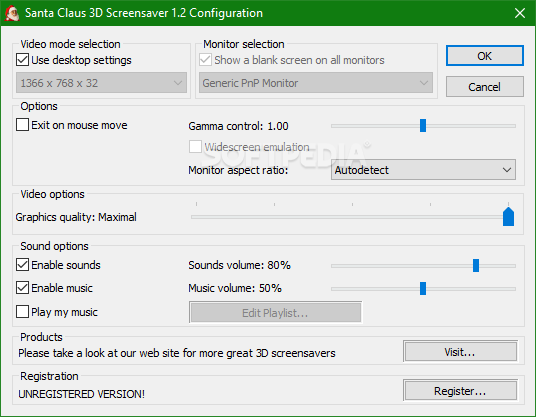Image resolution: width=536 pixels, height=417 pixels.
Task: Click the Sounds volume: 80% label
Action: click(239, 265)
